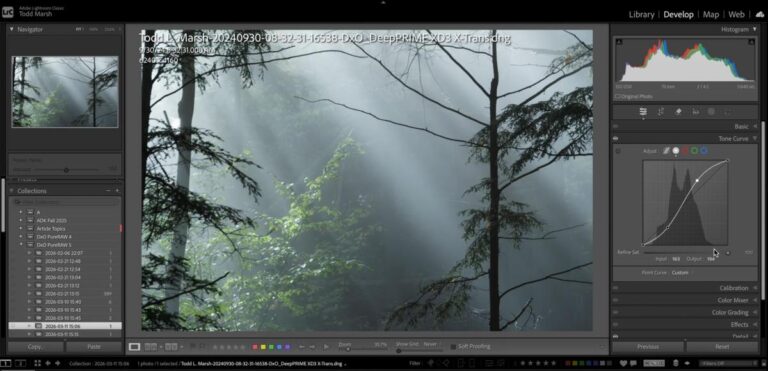Play impromptu slideshow button
Image resolution: width=768 pixels, height=371 pixels.
326,346
